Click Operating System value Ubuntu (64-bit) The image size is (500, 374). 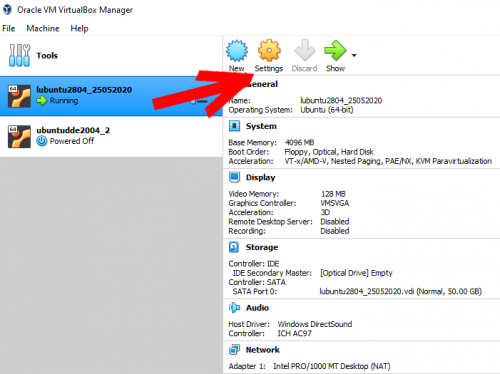click(x=327, y=110)
